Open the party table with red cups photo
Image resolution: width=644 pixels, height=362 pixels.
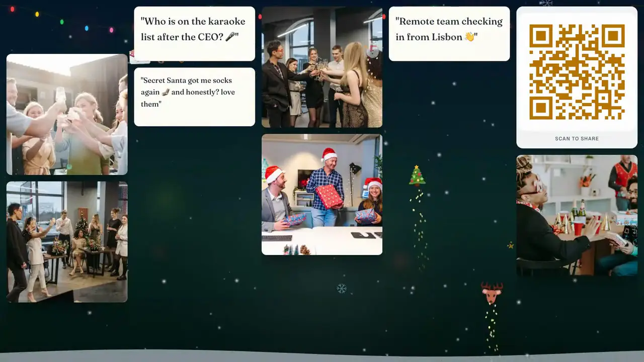[577, 215]
